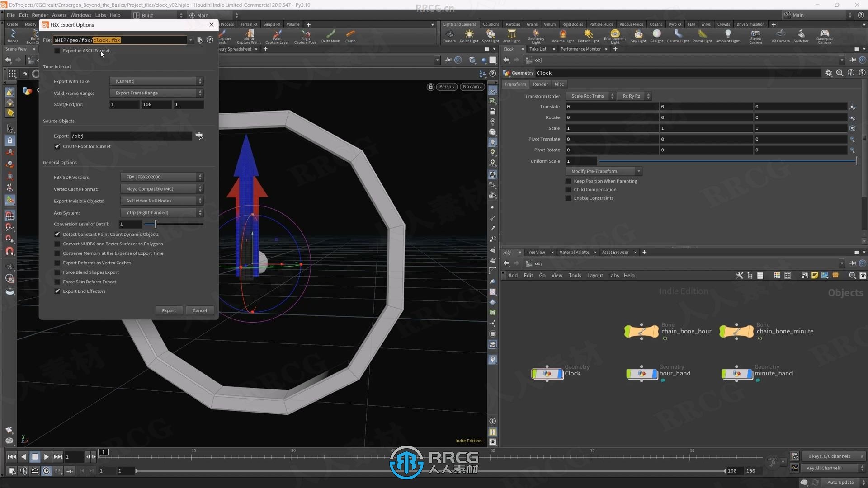This screenshot has height=488, width=868.
Task: Open the Render tab in properties panel
Action: click(x=539, y=84)
